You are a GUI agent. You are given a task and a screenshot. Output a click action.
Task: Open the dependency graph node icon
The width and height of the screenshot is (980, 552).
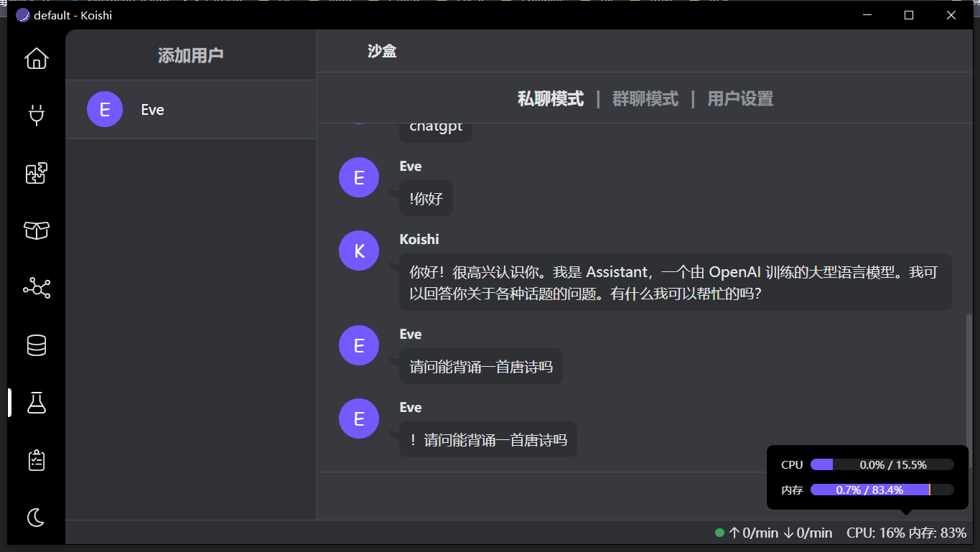36,288
